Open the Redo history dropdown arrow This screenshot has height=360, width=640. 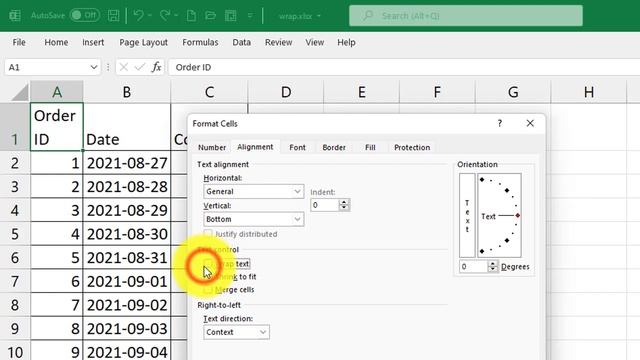(176, 16)
